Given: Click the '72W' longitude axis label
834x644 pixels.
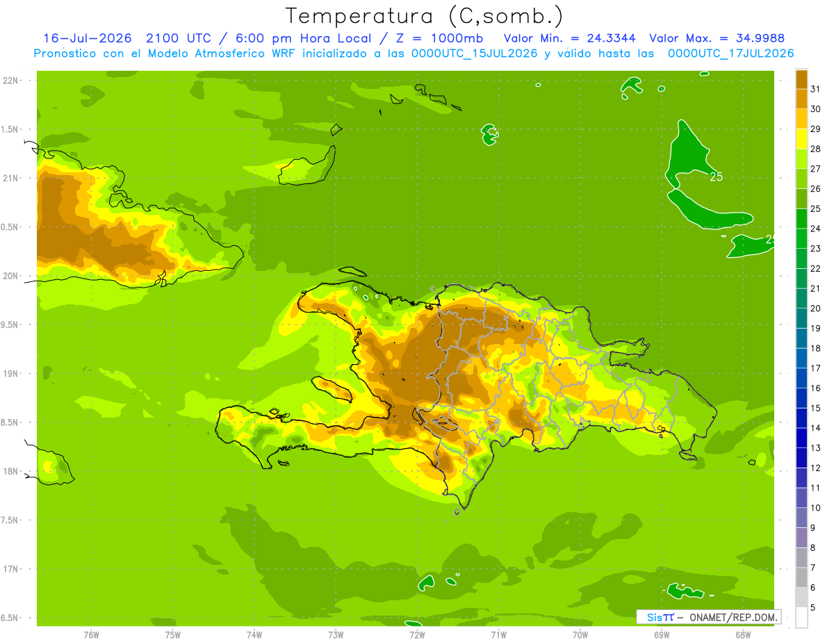Looking at the screenshot, I should [417, 634].
